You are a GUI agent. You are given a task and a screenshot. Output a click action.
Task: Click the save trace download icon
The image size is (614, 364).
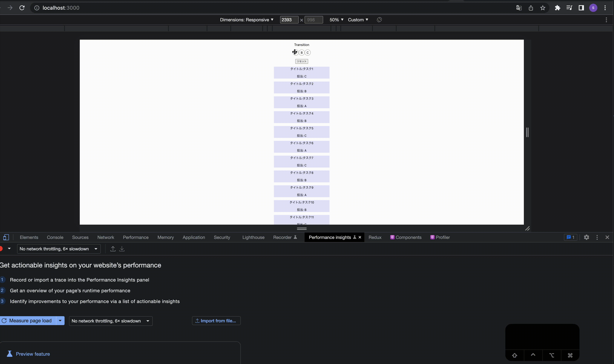pos(122,249)
